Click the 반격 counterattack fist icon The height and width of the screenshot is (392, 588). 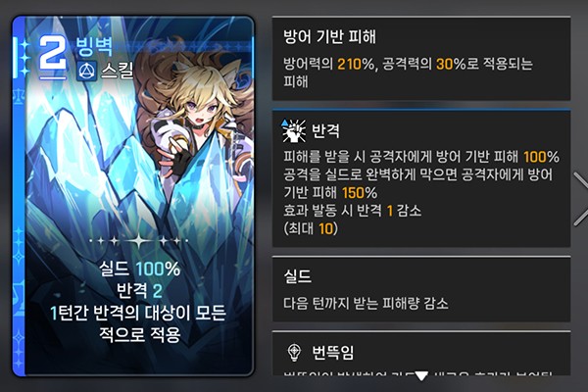click(294, 131)
